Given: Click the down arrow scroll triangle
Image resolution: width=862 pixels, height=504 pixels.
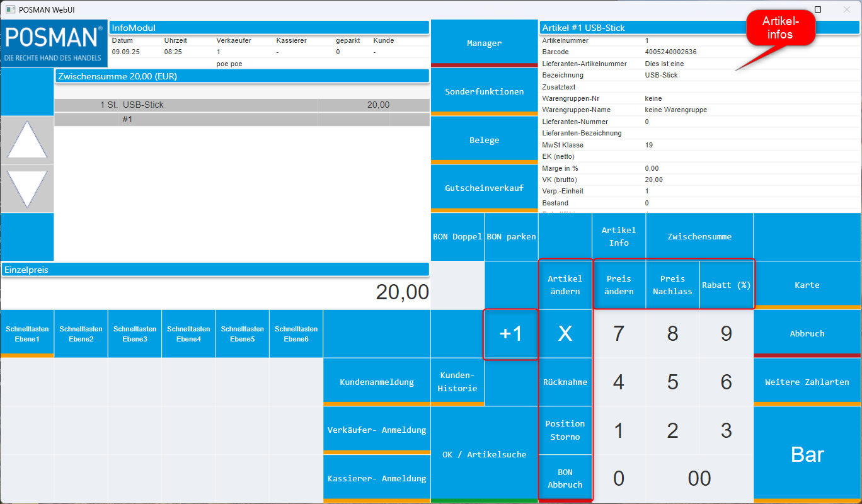Looking at the screenshot, I should click(x=26, y=188).
